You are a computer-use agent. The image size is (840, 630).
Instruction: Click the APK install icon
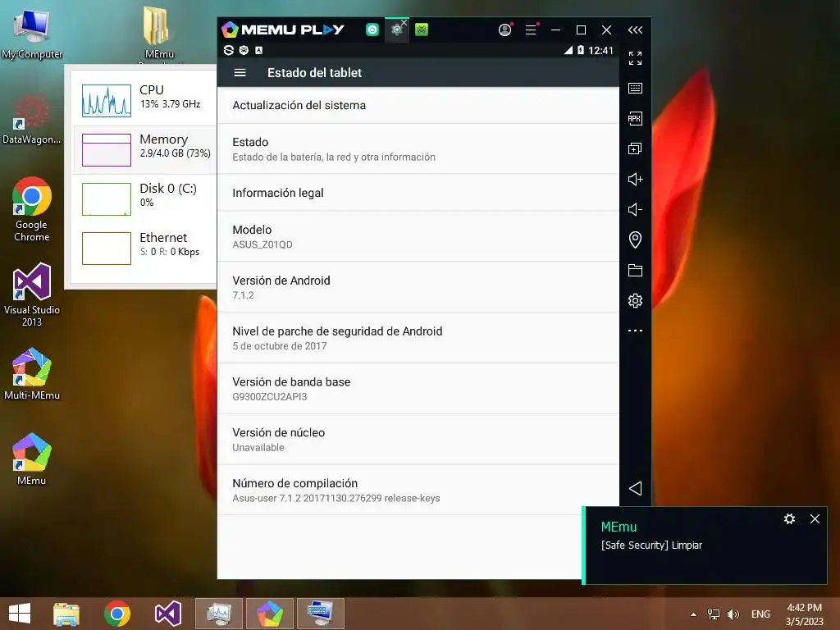tap(635, 118)
